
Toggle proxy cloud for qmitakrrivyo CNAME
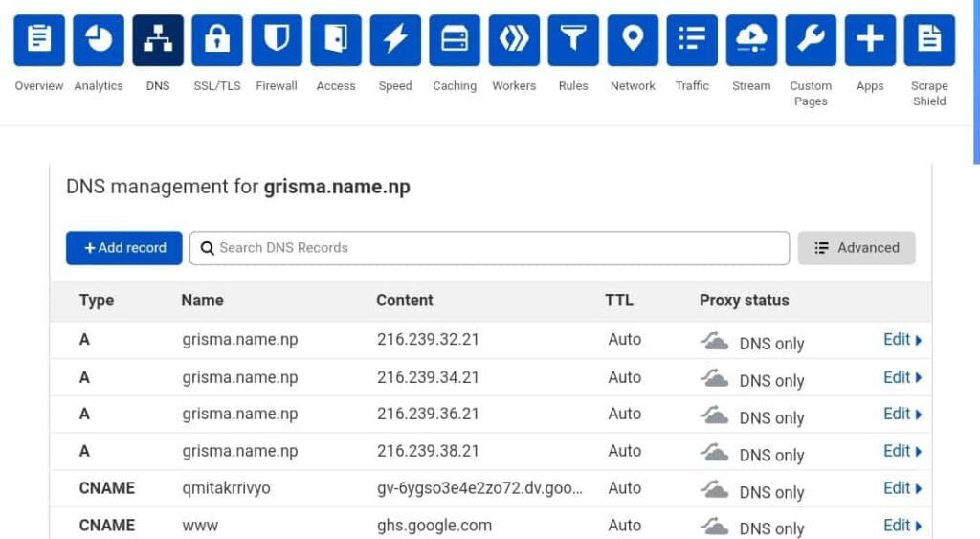714,489
